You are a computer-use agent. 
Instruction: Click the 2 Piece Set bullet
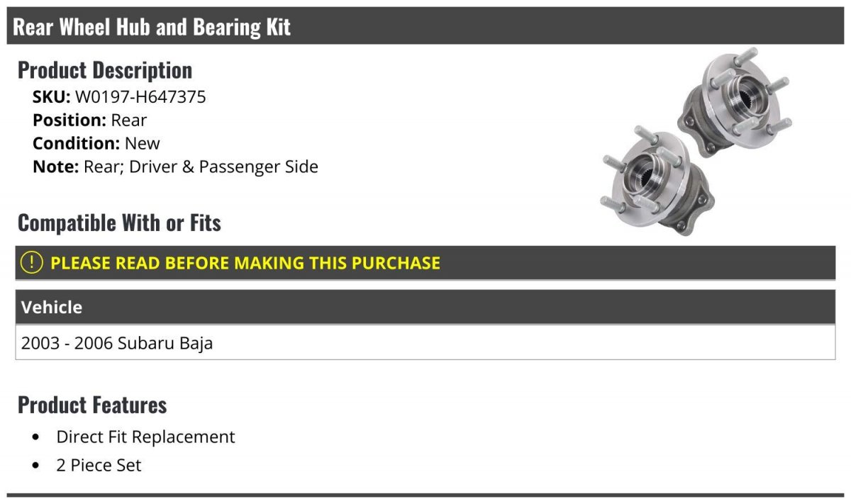[x=99, y=465]
